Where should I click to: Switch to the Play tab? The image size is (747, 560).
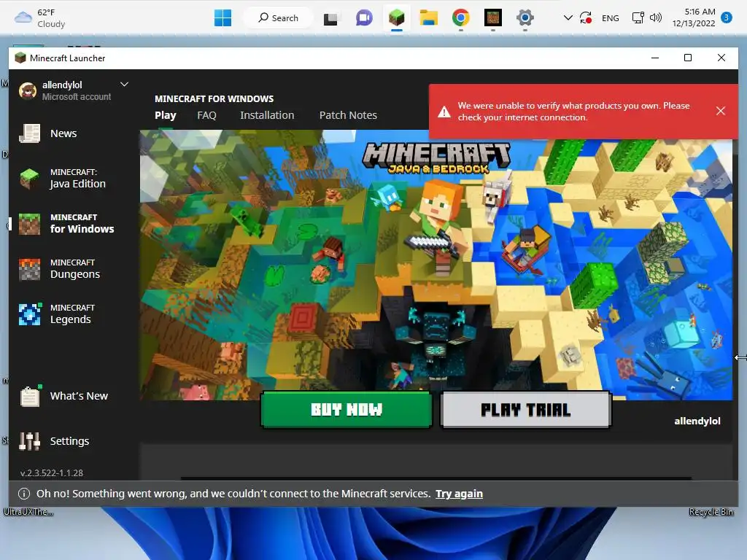point(166,115)
